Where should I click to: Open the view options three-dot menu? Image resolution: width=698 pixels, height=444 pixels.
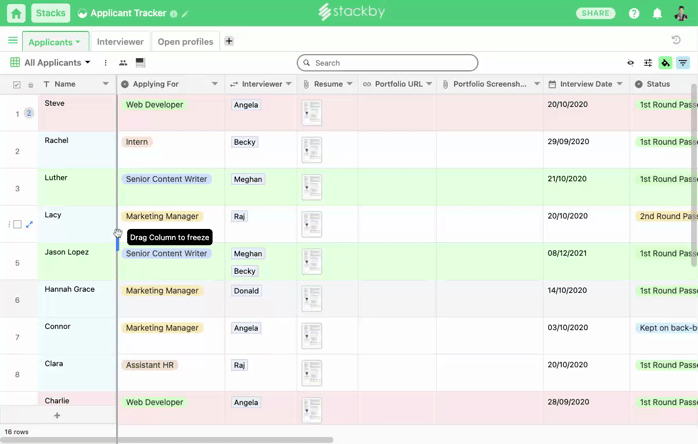pos(106,63)
